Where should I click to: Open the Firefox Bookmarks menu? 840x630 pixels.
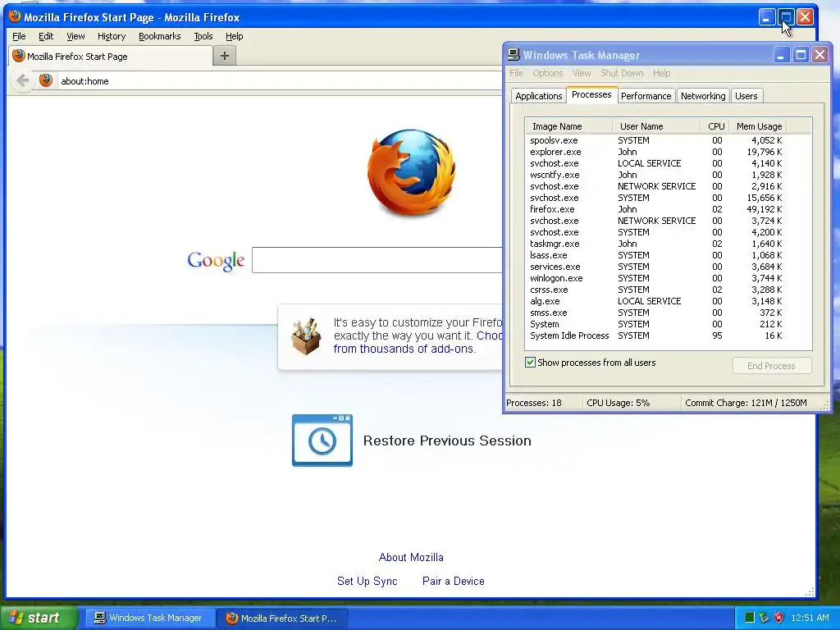(x=160, y=36)
